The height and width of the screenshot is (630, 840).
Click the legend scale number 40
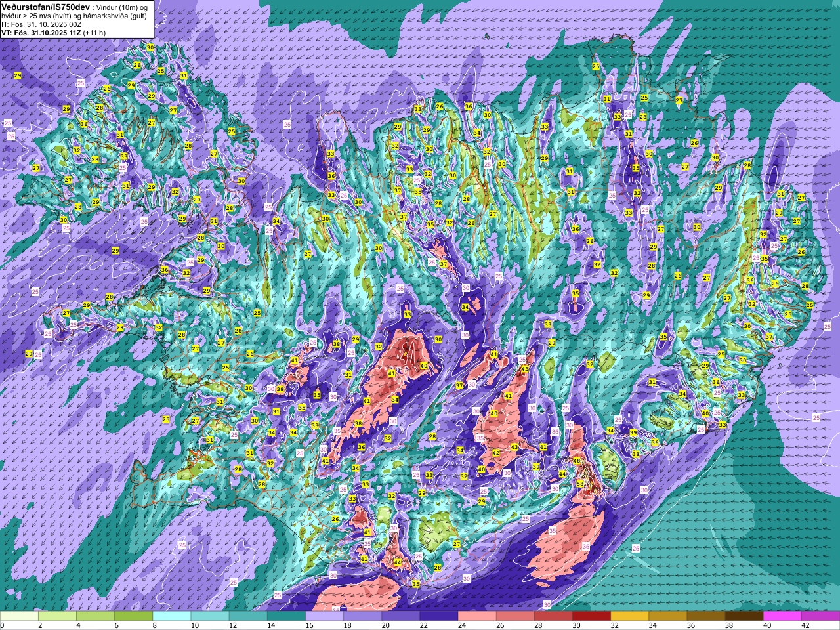tap(767, 625)
